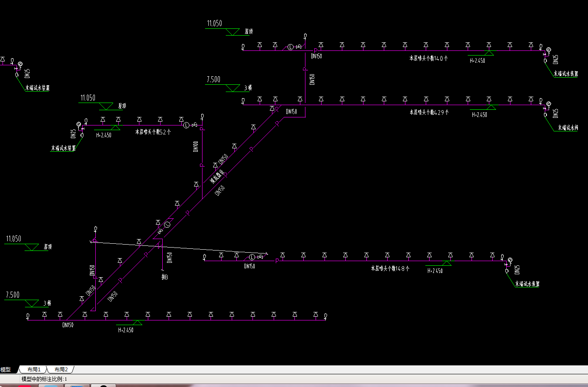Select 末端试水装置 label below 52-sprinkler branch gauge
588x387 pixels.
[x=64, y=148]
